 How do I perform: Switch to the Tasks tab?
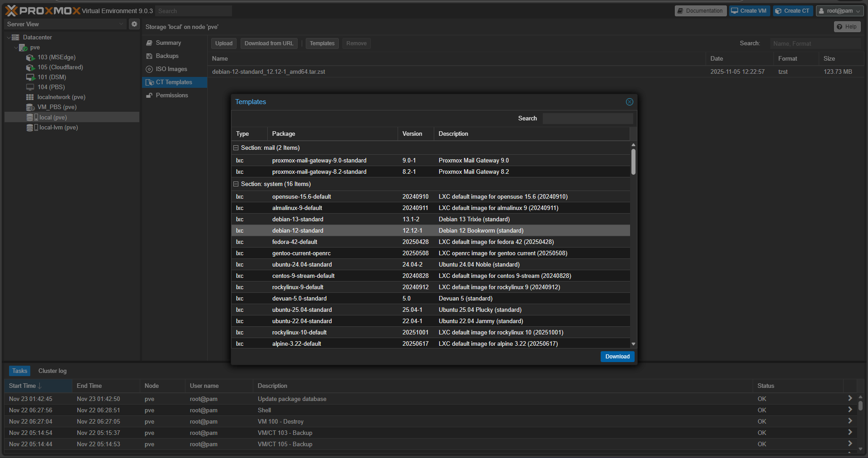[x=19, y=371]
